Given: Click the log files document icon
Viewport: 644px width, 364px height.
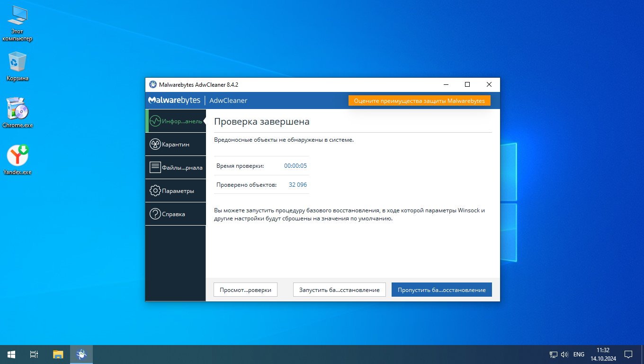Looking at the screenshot, I should pos(155,167).
